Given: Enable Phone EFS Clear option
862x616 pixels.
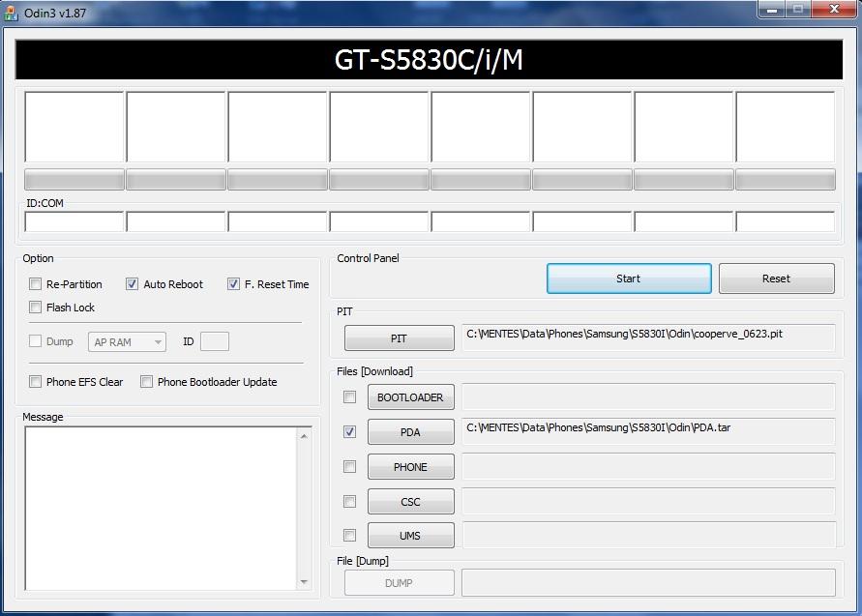Looking at the screenshot, I should coord(35,381).
